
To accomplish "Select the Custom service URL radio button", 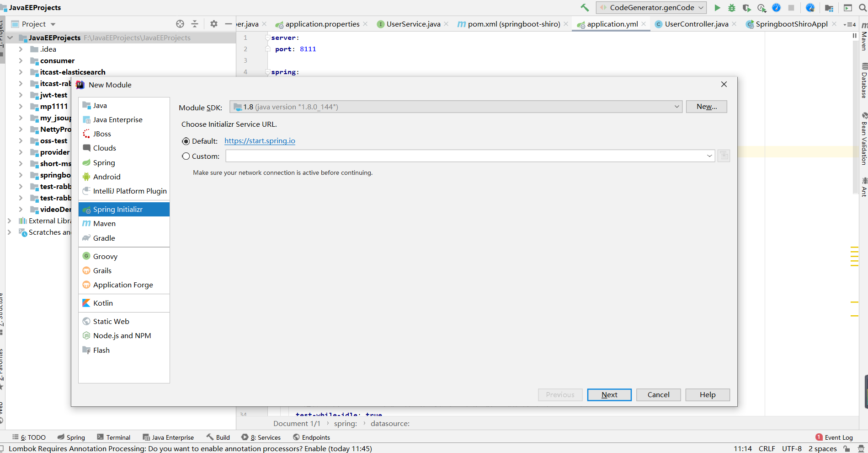I will tap(186, 156).
